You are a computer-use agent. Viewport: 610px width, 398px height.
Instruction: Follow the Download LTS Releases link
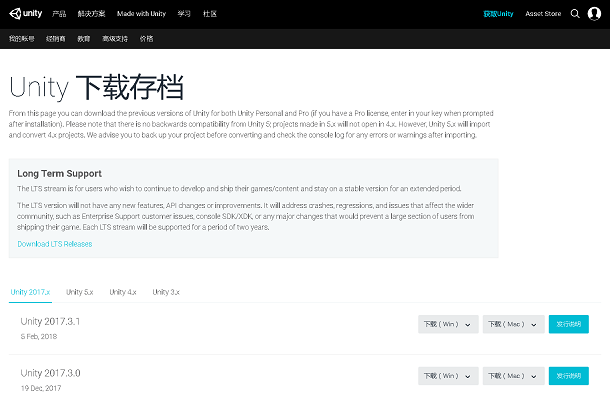[x=55, y=244]
